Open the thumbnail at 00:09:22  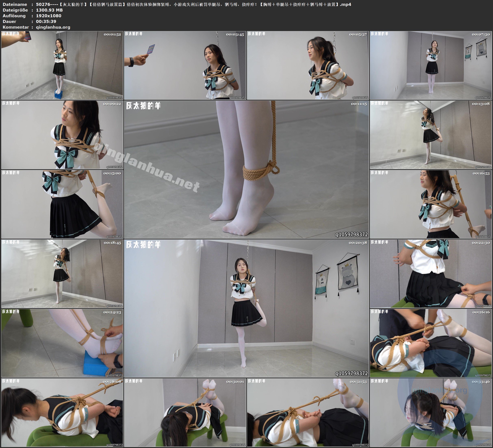[x=62, y=135]
